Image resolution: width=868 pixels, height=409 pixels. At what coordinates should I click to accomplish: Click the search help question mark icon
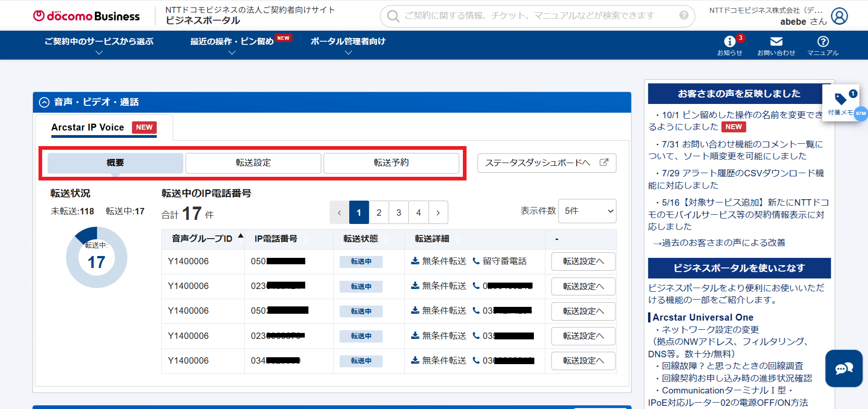684,16
